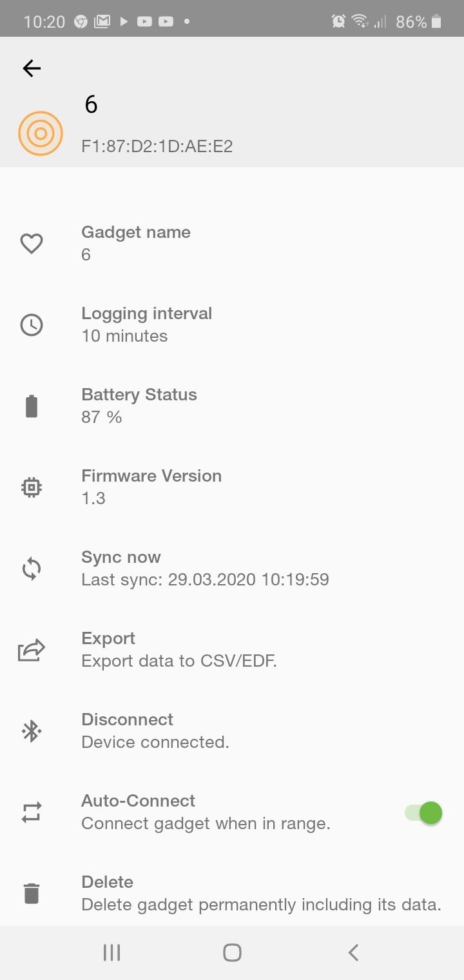
Task: Select Sync now to refresh data
Action: point(232,569)
